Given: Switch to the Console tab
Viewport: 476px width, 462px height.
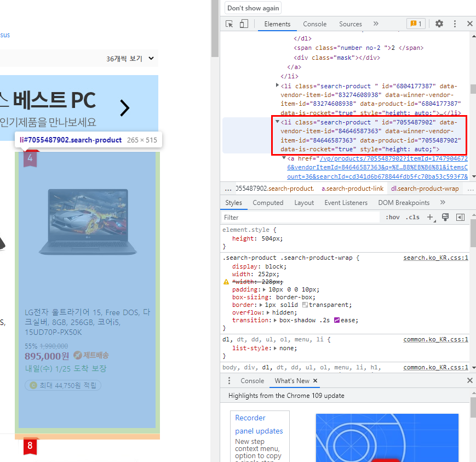Looking at the screenshot, I should (314, 24).
